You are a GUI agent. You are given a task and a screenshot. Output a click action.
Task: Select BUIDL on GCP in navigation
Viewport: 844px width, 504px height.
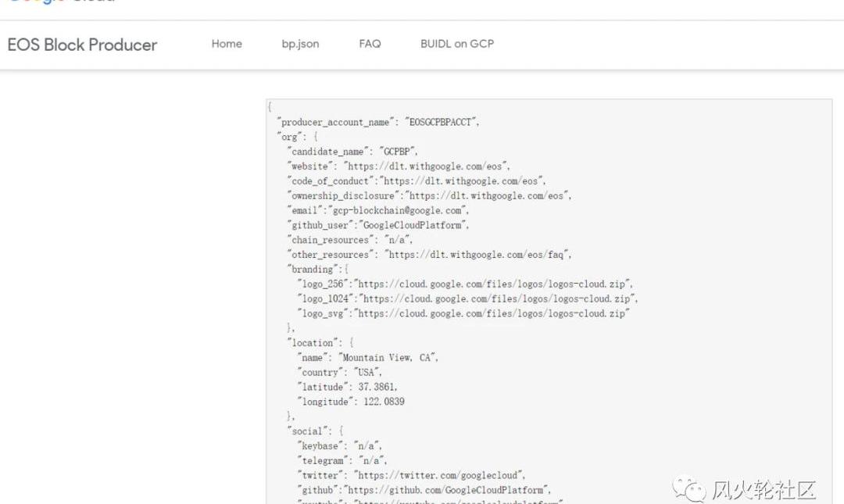457,45
